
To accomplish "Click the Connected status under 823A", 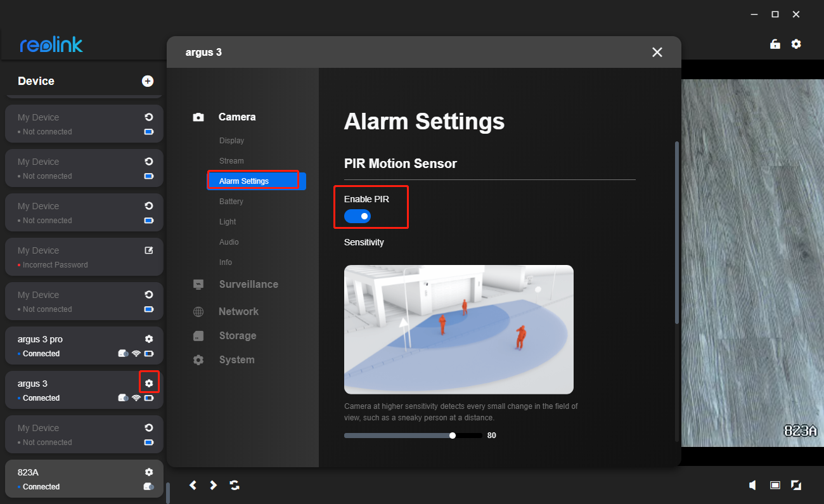I will 41,487.
